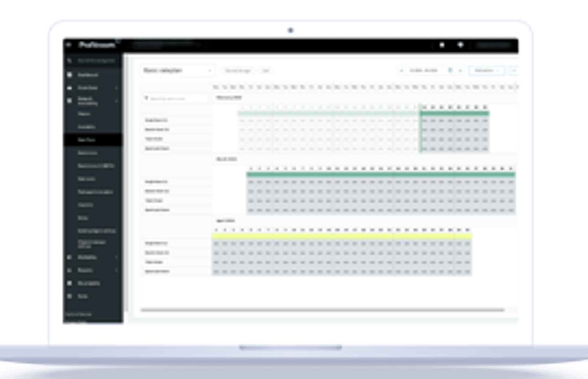Go to the next date range using the right arrow
Viewport: 588px width, 379px height.
pyautogui.click(x=460, y=71)
